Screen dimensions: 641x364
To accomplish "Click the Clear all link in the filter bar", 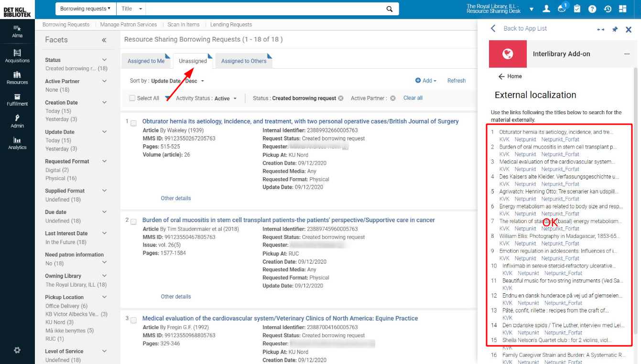I will [413, 98].
